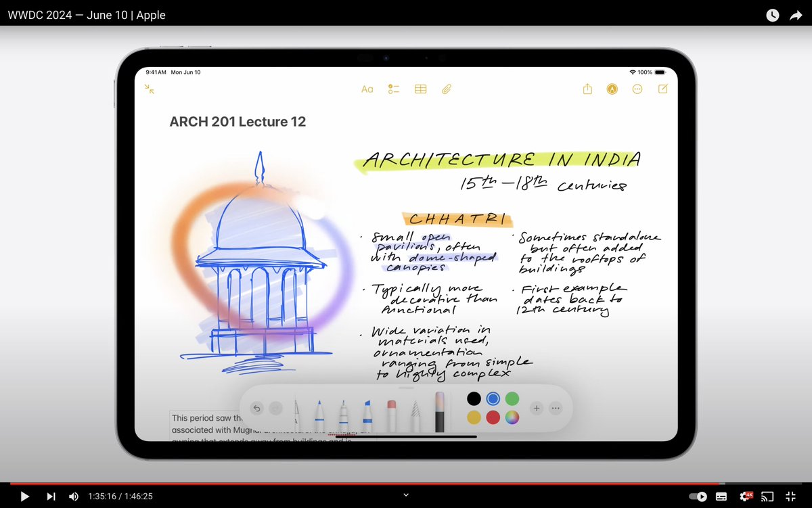Open the paperclip attachment menu
Image resolution: width=812 pixels, height=508 pixels.
[x=447, y=89]
